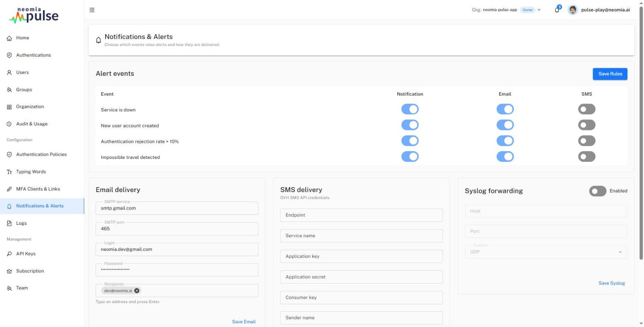Click the Login email field
Screen dimensions: 644x327
coord(177,249)
